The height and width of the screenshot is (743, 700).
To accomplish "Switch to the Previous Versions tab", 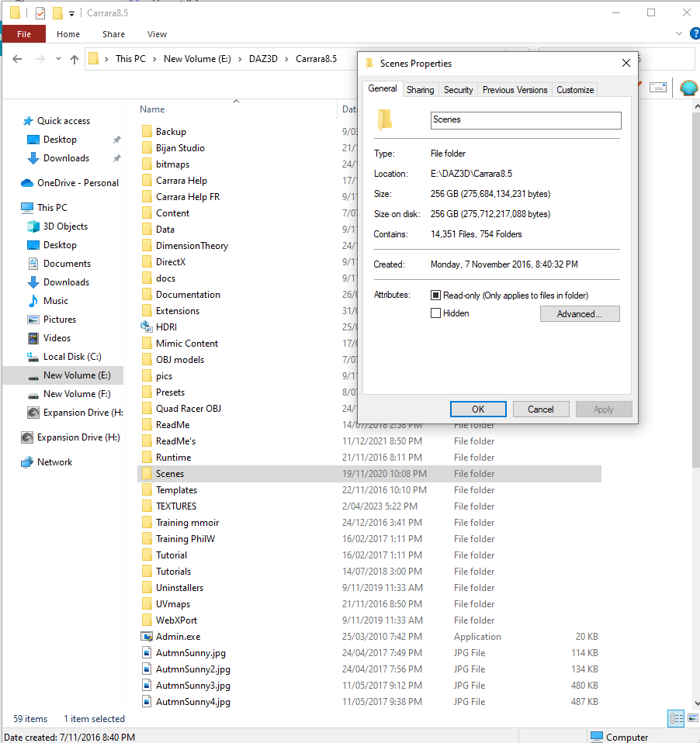I will [x=515, y=90].
